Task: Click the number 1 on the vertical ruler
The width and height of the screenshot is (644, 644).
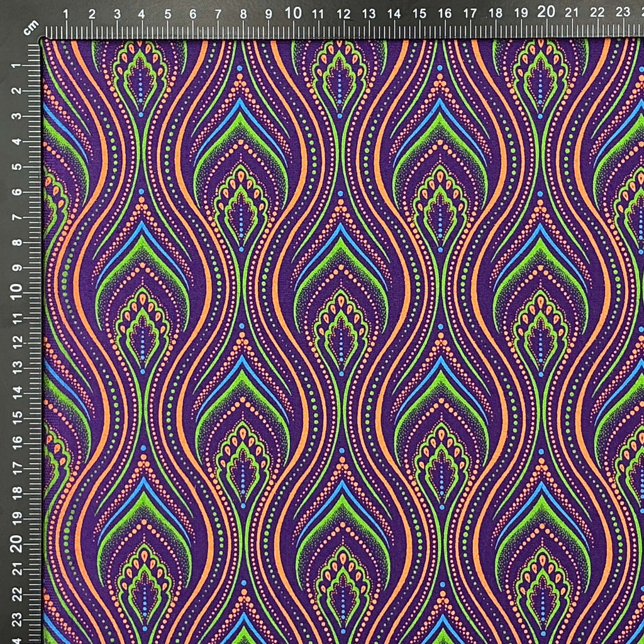Action: (17, 65)
